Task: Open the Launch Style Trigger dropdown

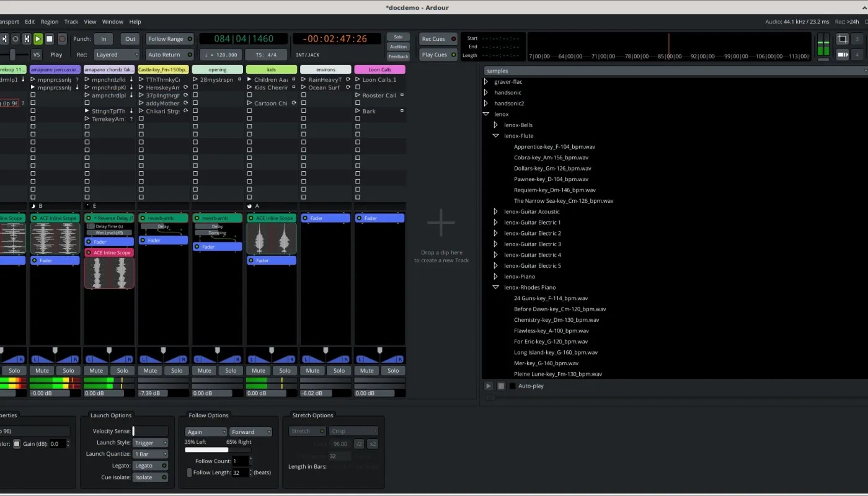Action: point(150,443)
